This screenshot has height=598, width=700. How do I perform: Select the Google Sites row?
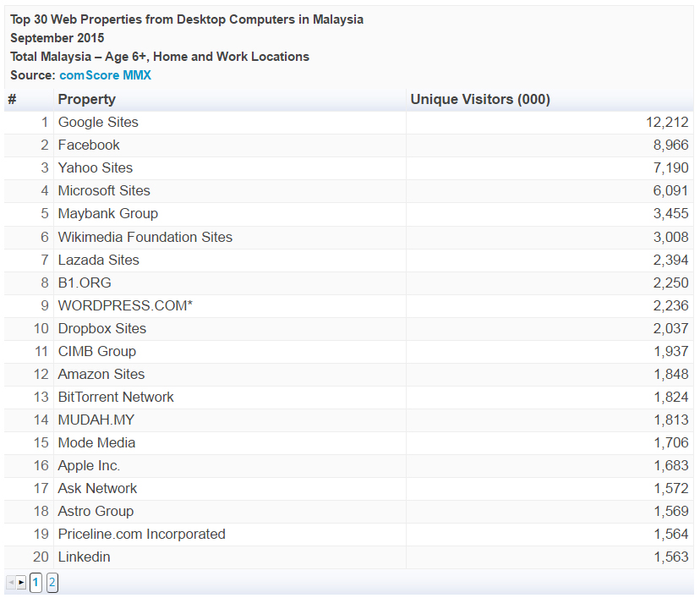(x=348, y=123)
